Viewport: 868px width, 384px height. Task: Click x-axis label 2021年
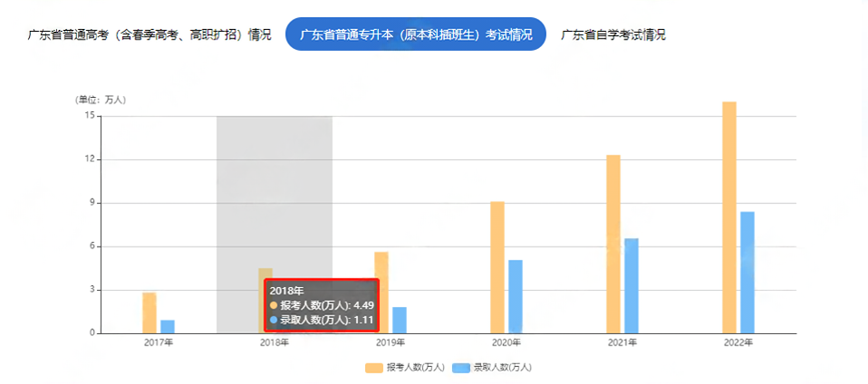click(x=622, y=343)
